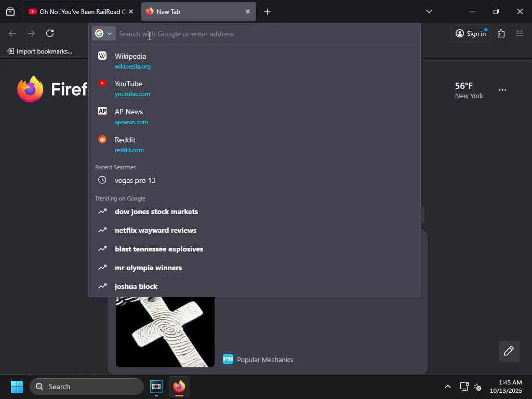Select trending 'mr olympia winners'
The height and width of the screenshot is (399, 532).
coord(255,268)
